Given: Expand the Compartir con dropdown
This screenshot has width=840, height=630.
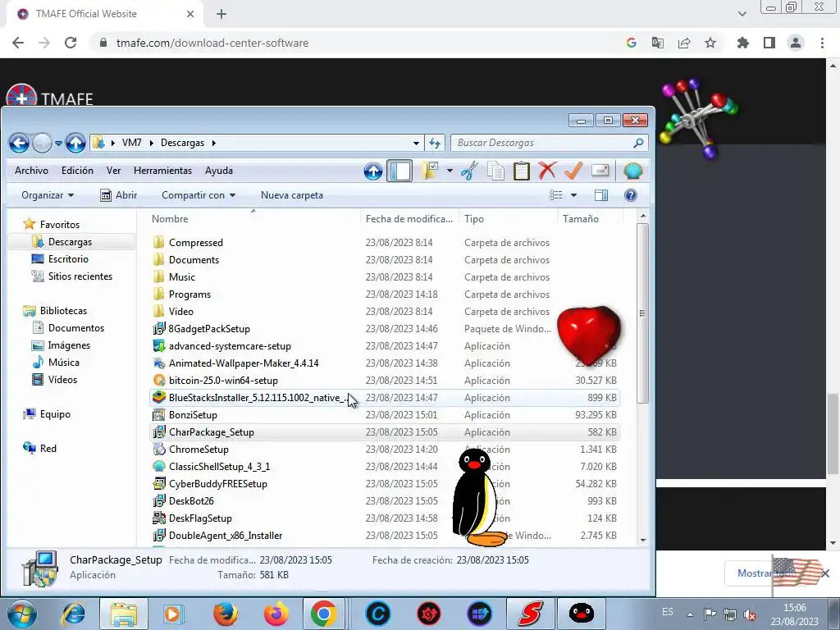Looking at the screenshot, I should click(x=199, y=195).
